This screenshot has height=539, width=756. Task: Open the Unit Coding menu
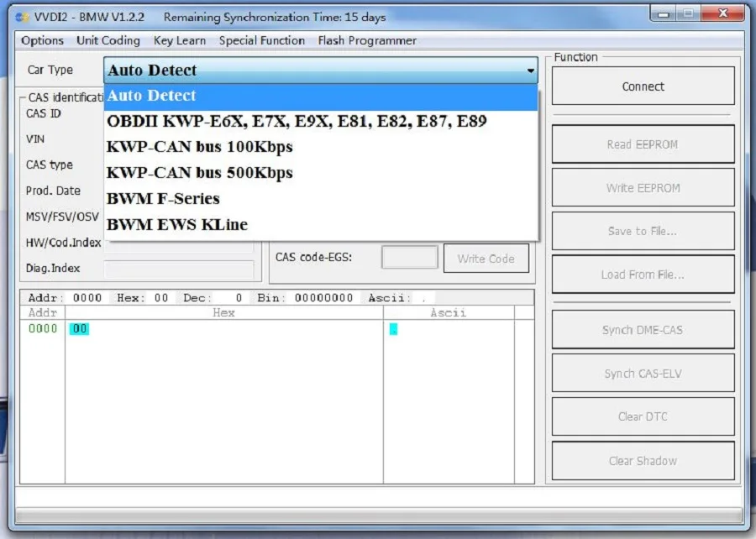click(108, 40)
